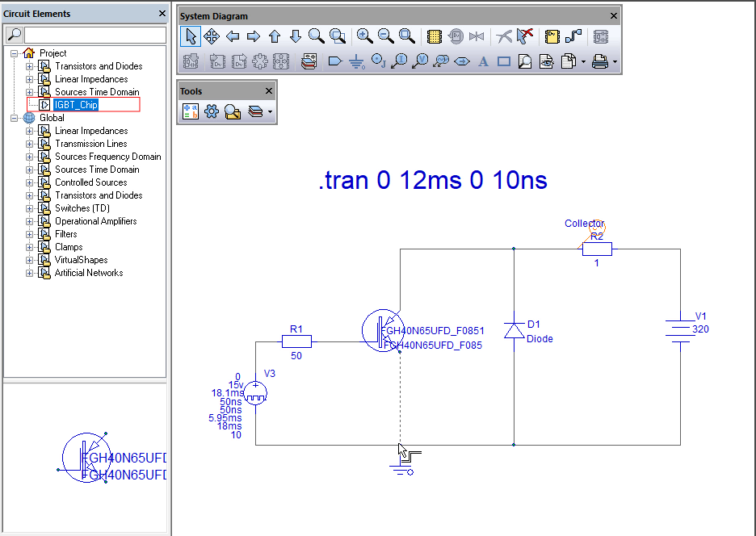Select the IGBT_Chip tree item
This screenshot has width=756, height=536.
[76, 105]
